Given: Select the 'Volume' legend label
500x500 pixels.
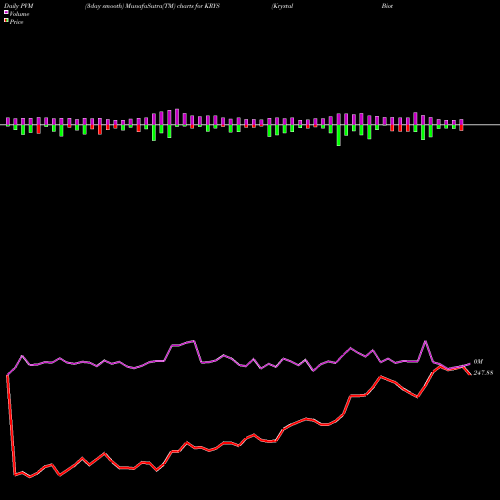Looking at the screenshot, I should tap(19, 14).
